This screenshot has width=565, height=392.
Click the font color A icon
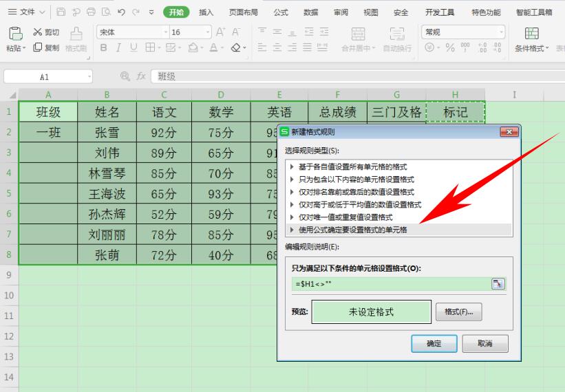(x=213, y=47)
